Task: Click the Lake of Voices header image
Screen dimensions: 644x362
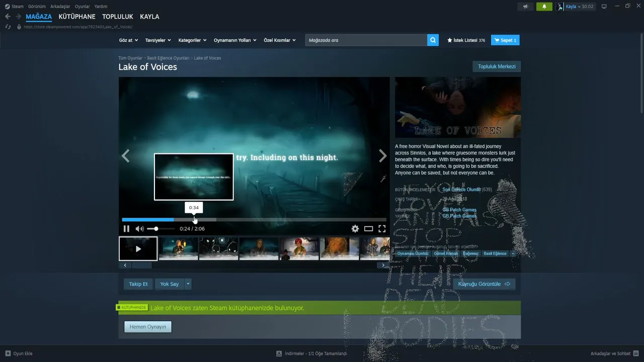Action: (x=458, y=108)
